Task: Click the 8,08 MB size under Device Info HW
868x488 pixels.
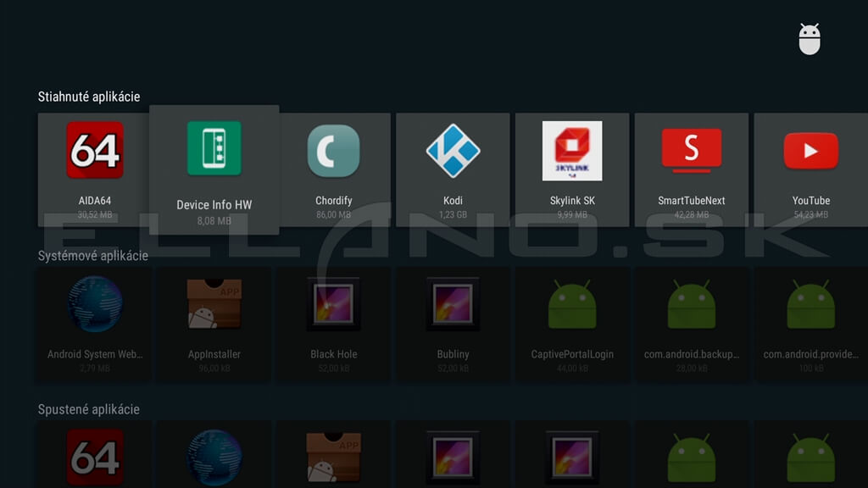Action: click(214, 221)
